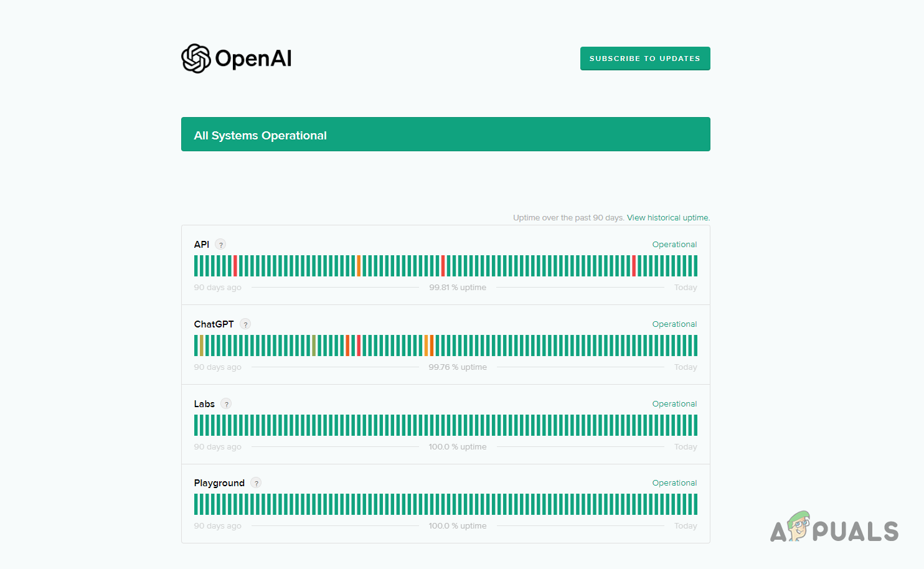Click the Operational status label for Playground

point(674,482)
